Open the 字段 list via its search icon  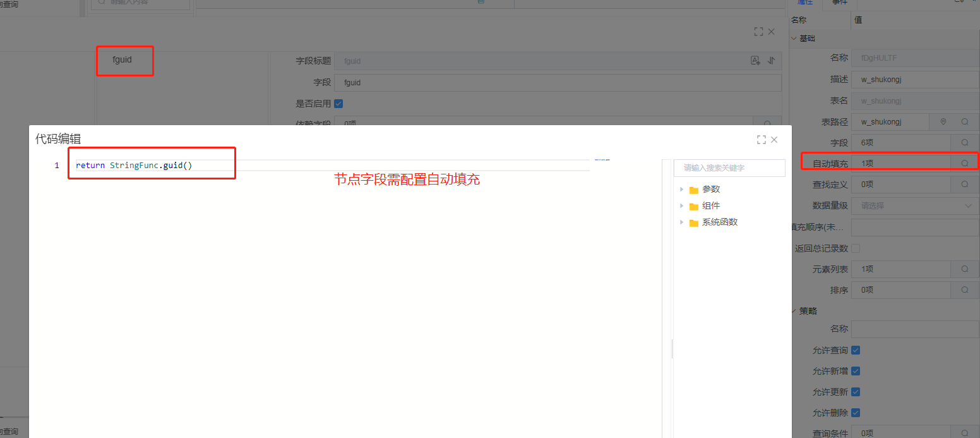964,143
